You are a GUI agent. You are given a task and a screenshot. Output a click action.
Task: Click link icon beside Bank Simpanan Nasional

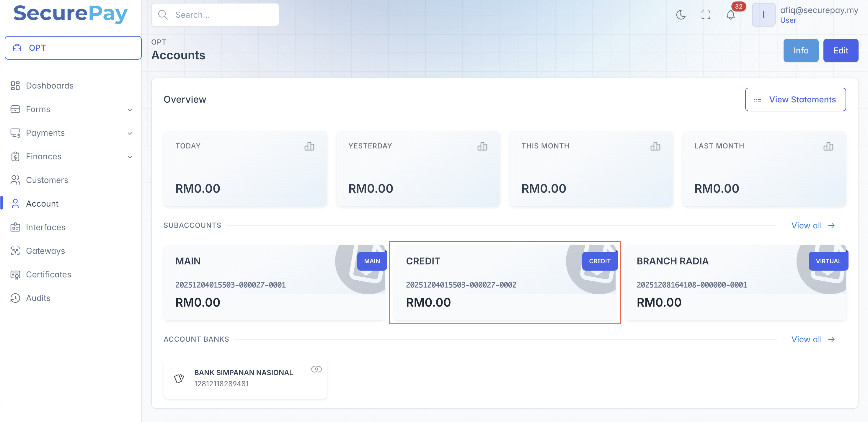click(x=316, y=369)
